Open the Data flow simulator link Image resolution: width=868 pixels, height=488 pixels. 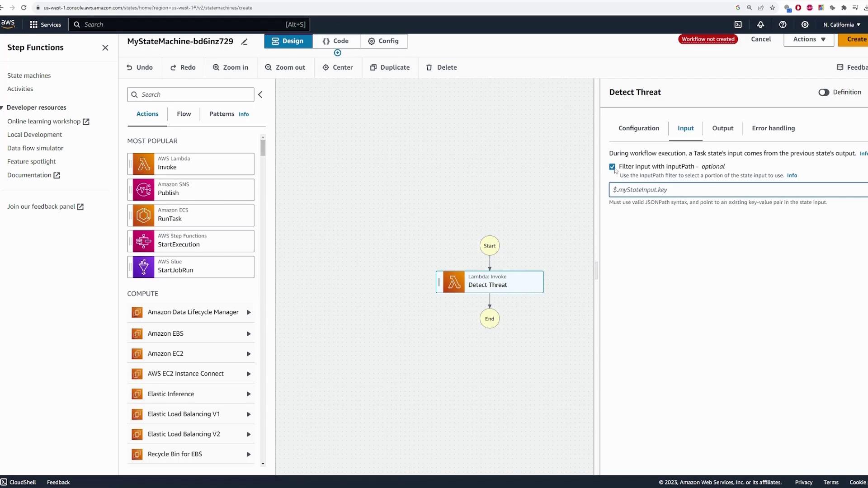click(35, 148)
